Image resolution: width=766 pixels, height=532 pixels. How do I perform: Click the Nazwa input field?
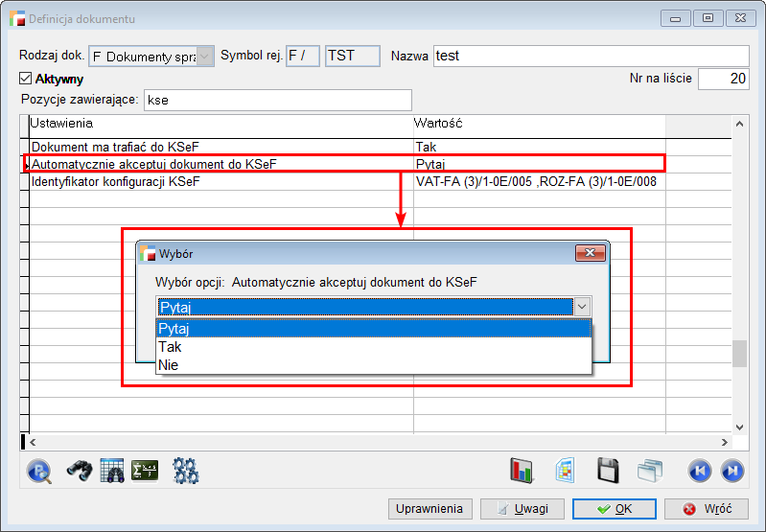[x=590, y=56]
